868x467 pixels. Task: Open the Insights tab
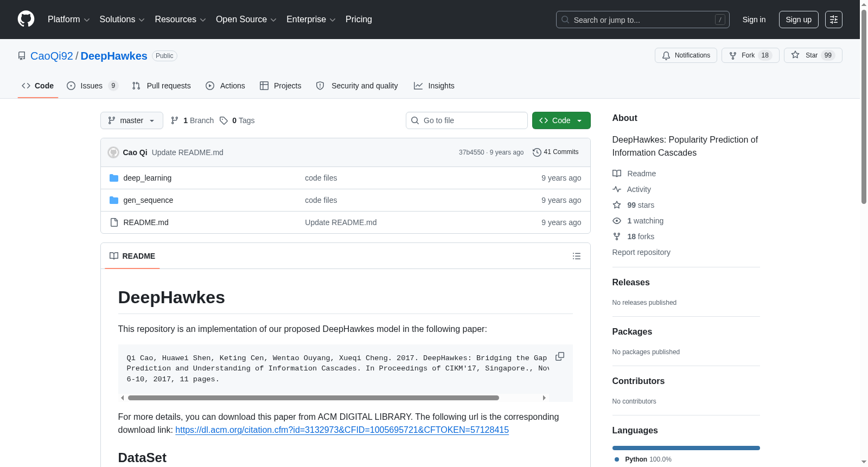434,86
